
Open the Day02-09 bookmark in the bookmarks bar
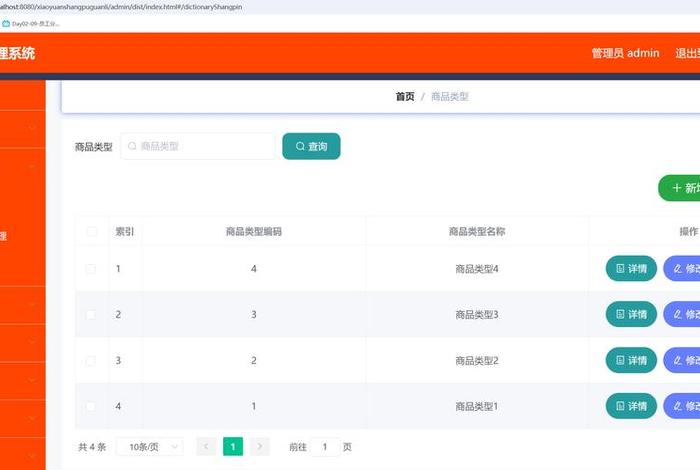30,24
